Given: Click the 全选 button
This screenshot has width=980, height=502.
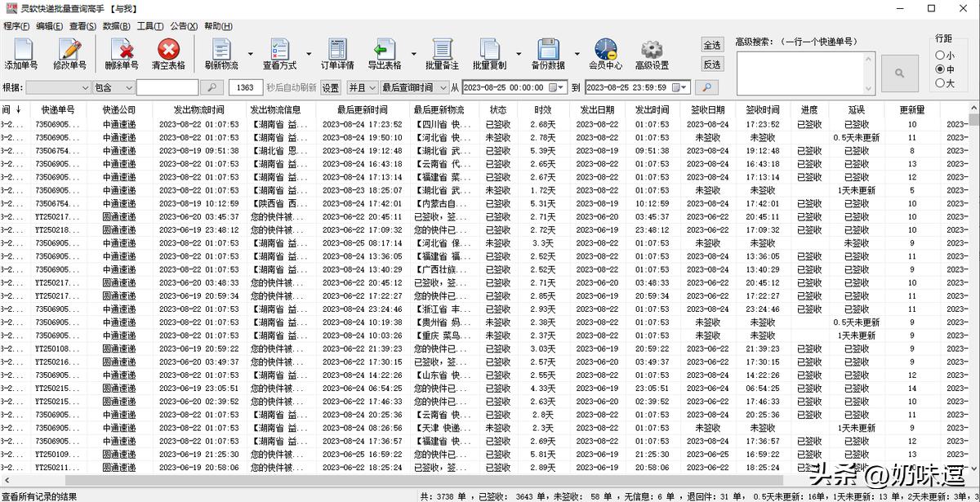Looking at the screenshot, I should point(712,45).
